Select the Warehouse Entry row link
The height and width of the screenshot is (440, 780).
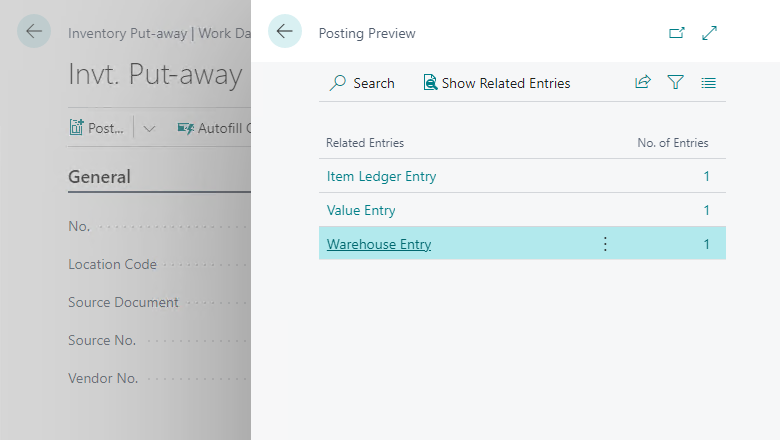[x=379, y=244]
